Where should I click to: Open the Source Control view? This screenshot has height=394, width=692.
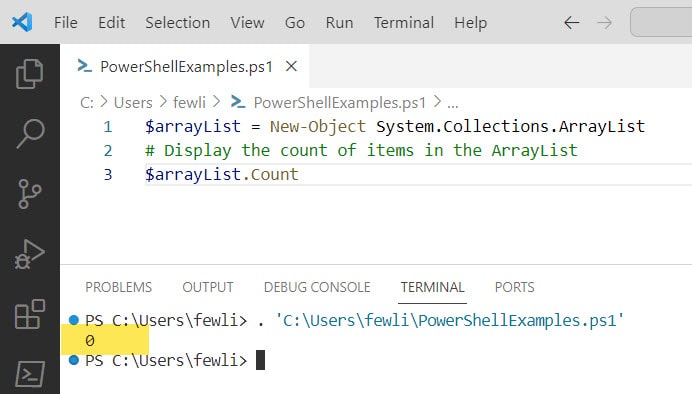pos(30,194)
